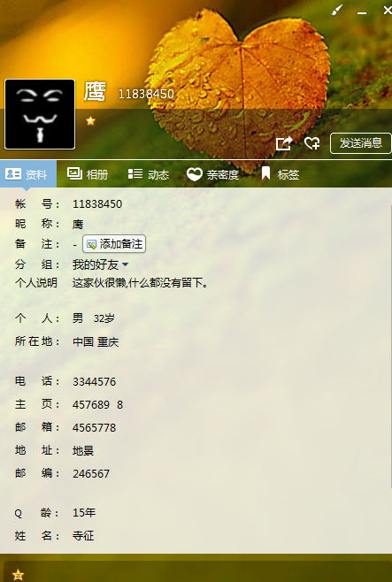Minimize the profile window
This screenshot has height=582, width=392.
tap(362, 11)
